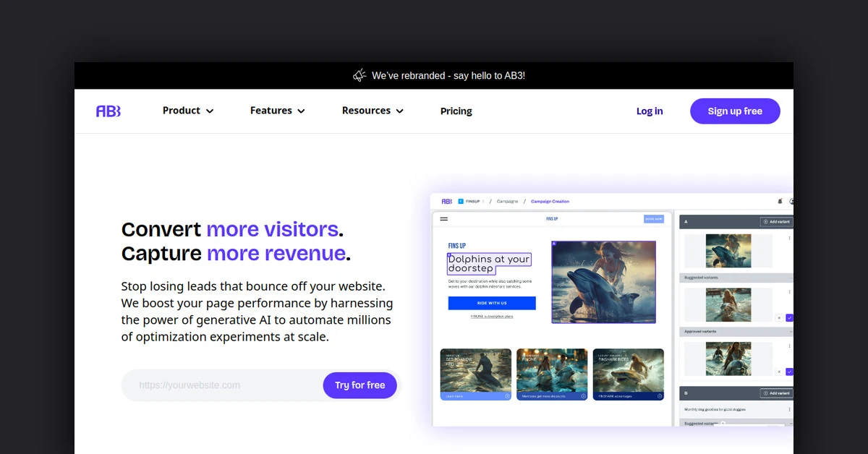Open the hamburger menu in Fins Up preview
The width and height of the screenshot is (868, 454).
click(x=444, y=219)
